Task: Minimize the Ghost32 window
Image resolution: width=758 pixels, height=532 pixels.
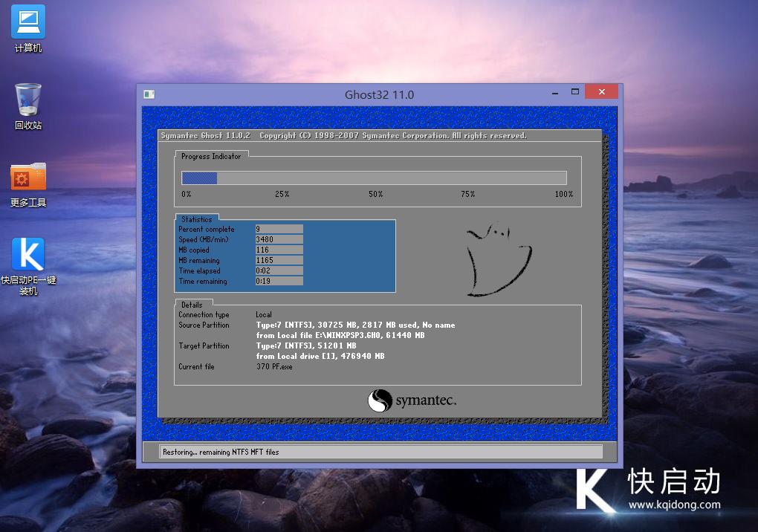Action: click(553, 93)
